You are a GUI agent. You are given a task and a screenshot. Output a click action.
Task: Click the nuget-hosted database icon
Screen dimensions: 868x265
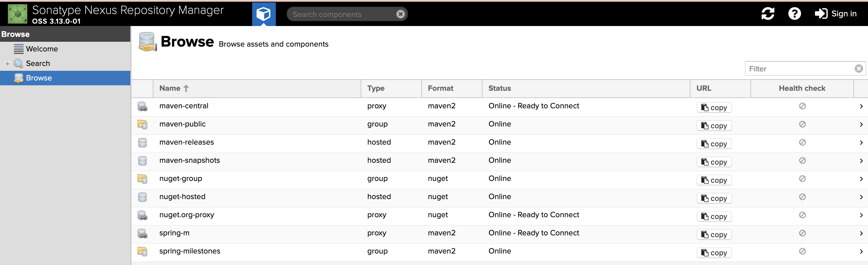(142, 197)
